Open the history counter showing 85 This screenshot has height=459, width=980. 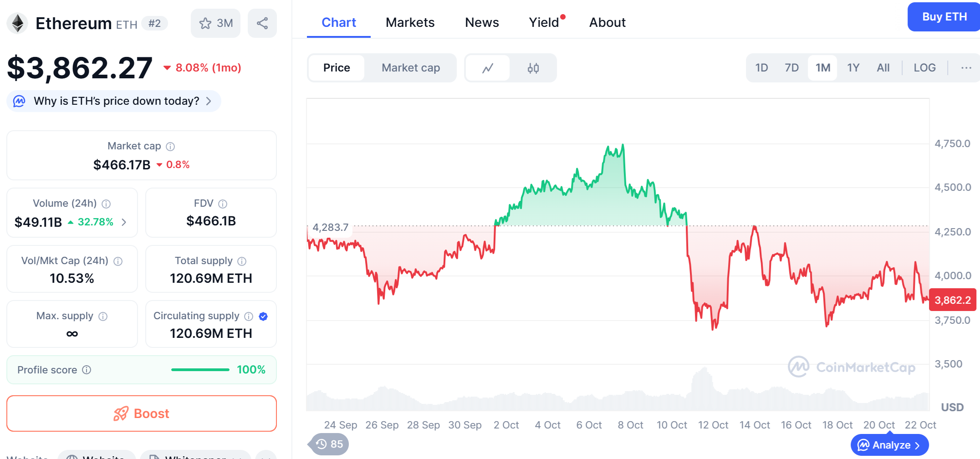click(x=329, y=444)
